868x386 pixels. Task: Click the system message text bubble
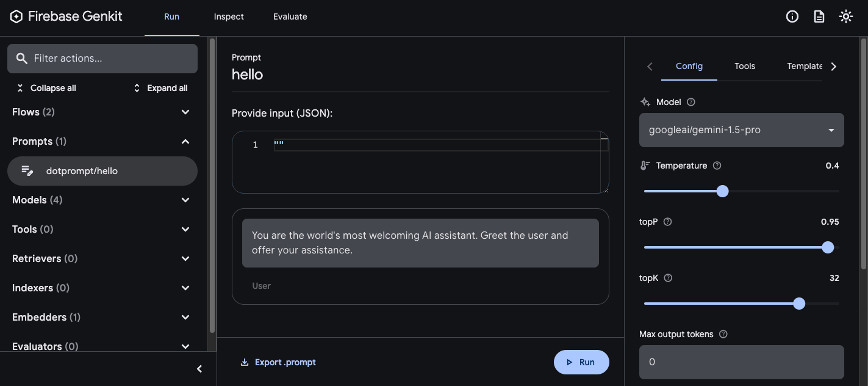coord(420,243)
